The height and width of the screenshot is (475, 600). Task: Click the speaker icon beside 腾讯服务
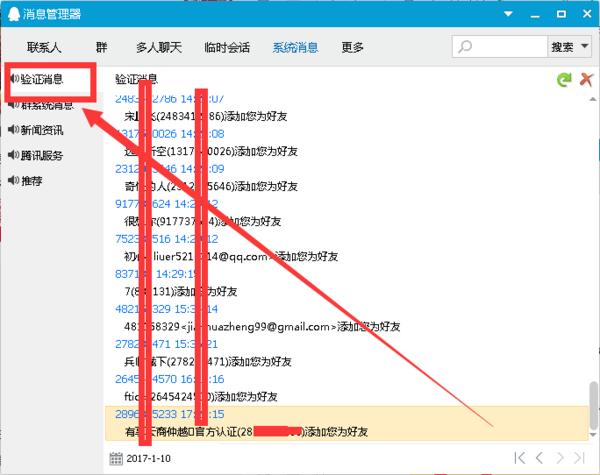[13, 155]
